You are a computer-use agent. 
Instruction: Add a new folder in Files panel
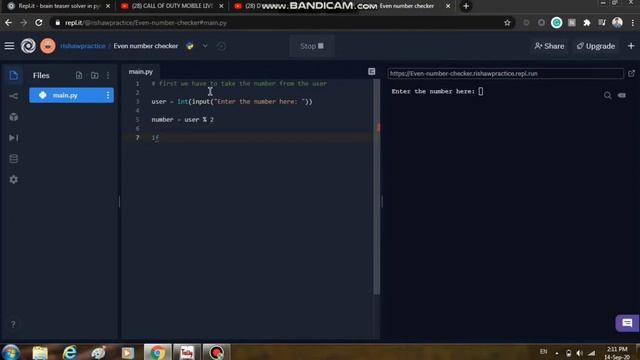point(94,76)
